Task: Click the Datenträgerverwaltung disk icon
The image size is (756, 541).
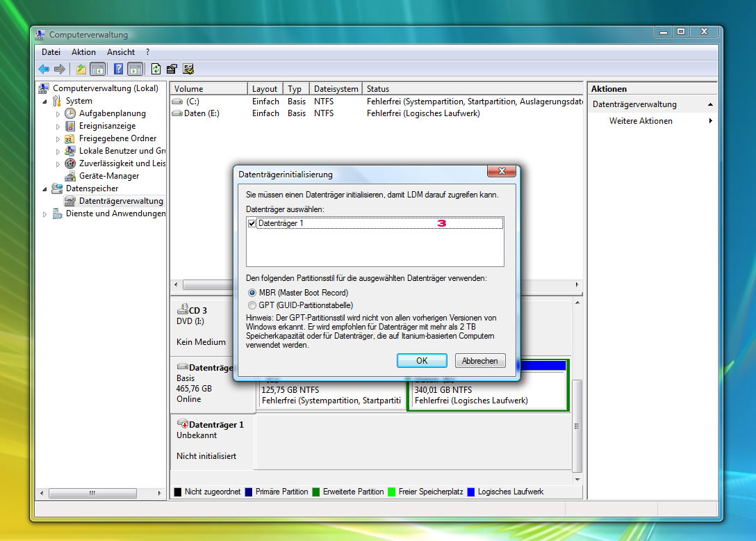Action: (70, 201)
